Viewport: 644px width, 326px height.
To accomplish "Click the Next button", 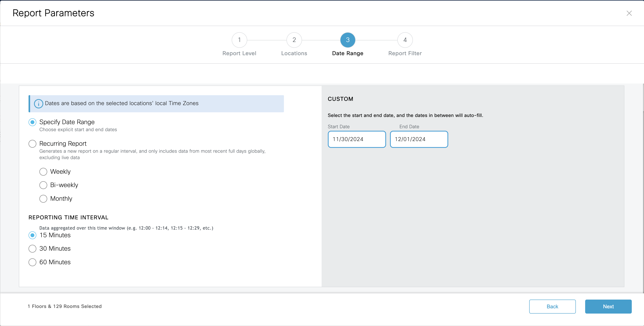I will (x=608, y=307).
